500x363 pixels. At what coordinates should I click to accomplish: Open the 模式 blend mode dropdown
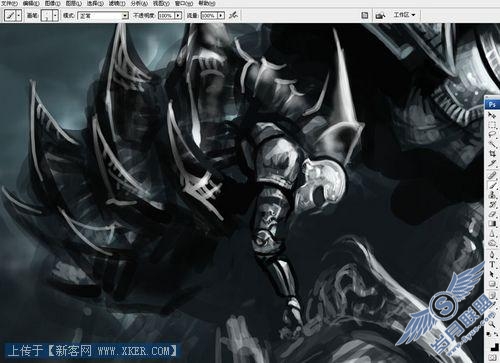[x=103, y=16]
